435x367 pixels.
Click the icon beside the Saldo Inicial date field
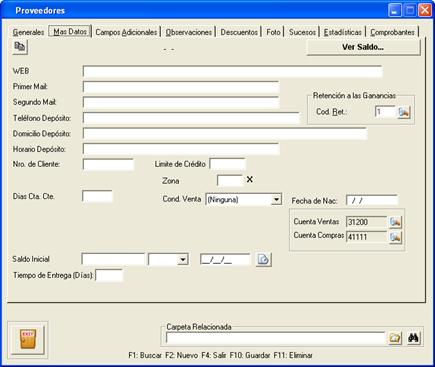coord(263,259)
